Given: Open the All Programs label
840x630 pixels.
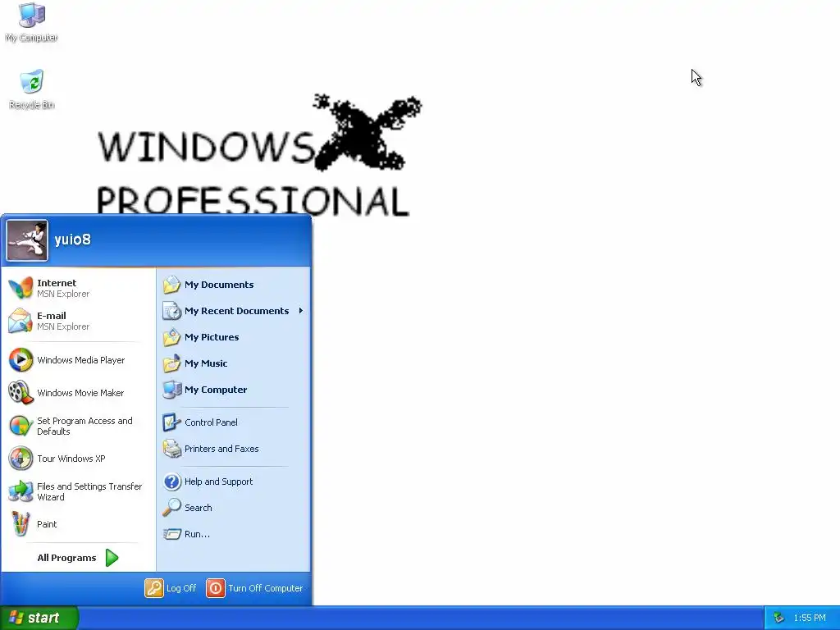Looking at the screenshot, I should coord(67,558).
